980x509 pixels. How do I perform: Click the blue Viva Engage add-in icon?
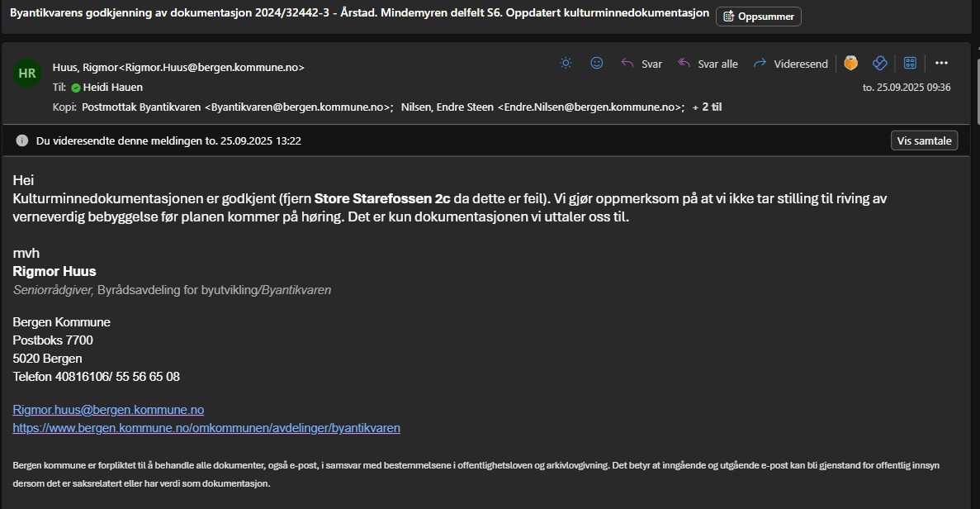tap(879, 63)
